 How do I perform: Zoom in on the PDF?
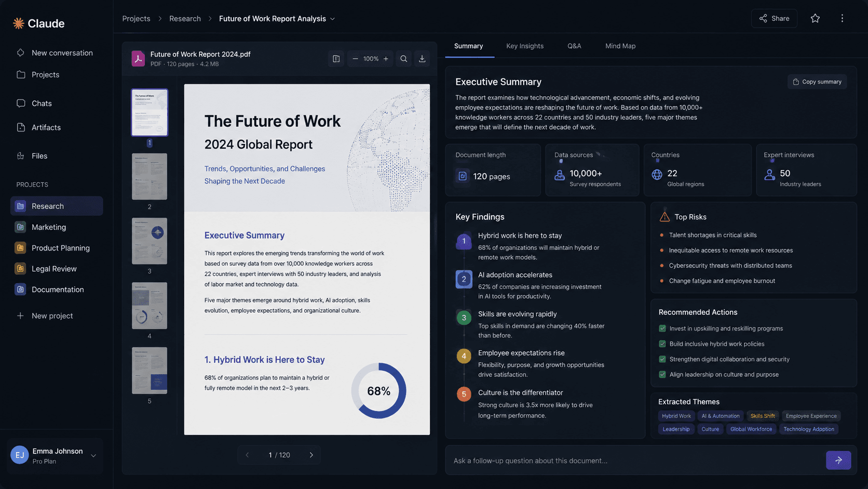tap(386, 59)
